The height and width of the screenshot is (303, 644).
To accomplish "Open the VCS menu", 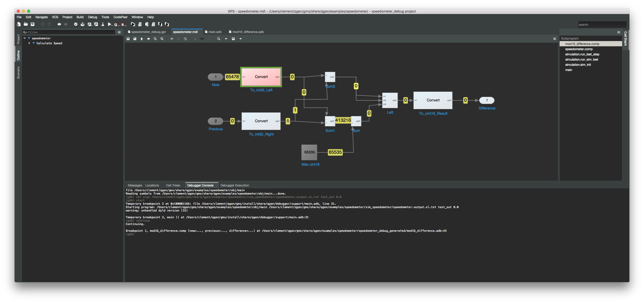I will click(x=55, y=17).
